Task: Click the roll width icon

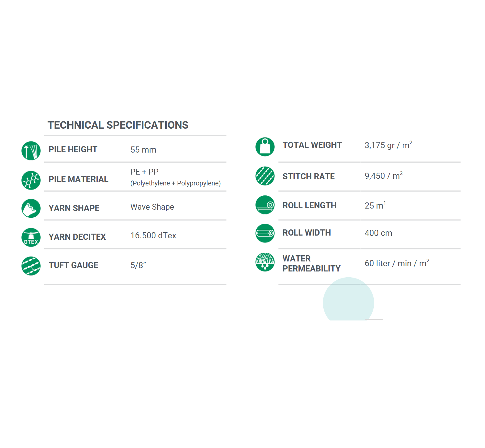Action: [265, 233]
